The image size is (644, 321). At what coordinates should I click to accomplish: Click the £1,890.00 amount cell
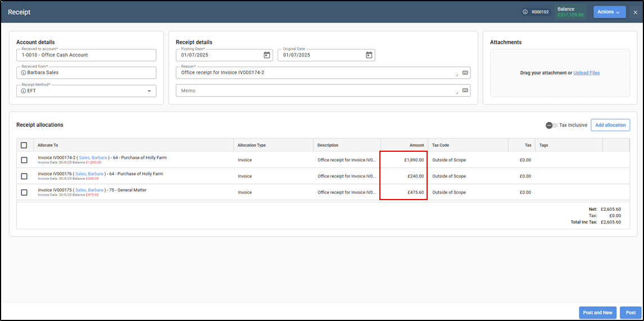pyautogui.click(x=403, y=160)
